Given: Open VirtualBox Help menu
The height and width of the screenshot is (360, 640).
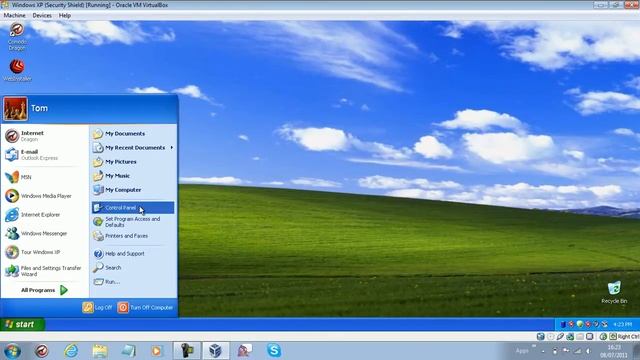Looking at the screenshot, I should click(64, 16).
